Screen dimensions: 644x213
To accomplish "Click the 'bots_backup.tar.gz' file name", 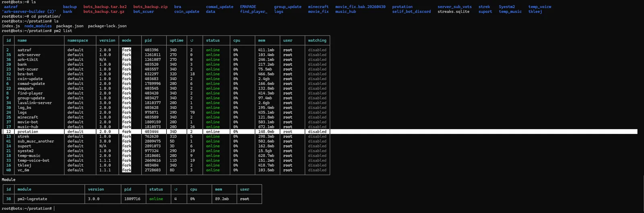I will click(x=104, y=12).
